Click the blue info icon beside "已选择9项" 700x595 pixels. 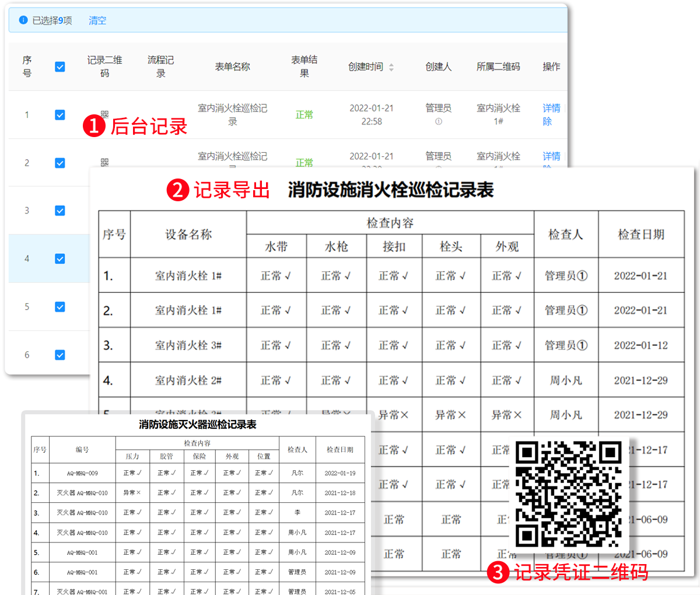tap(23, 20)
